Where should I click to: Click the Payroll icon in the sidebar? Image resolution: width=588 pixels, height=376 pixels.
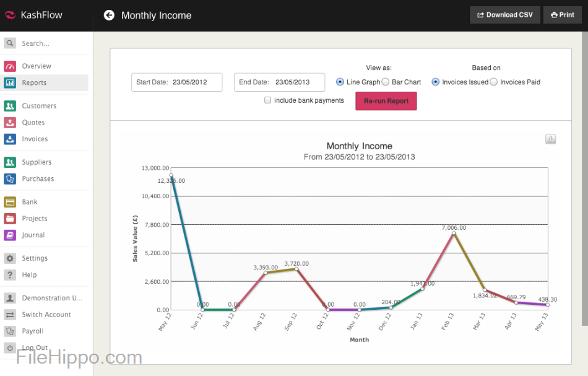(10, 331)
